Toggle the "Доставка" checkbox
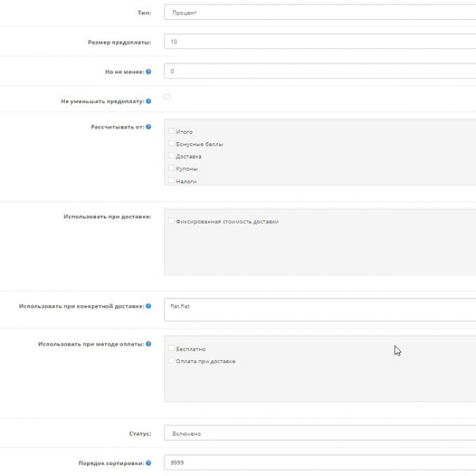 171,156
